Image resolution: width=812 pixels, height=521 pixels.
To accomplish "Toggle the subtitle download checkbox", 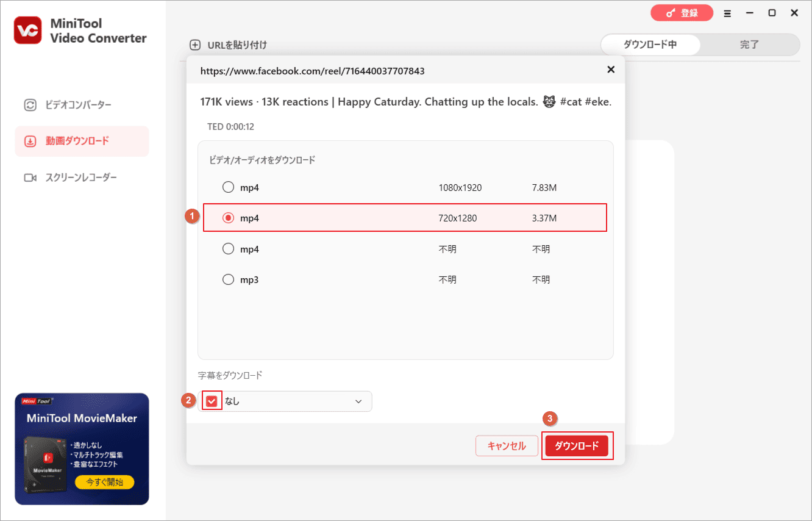I will point(212,401).
